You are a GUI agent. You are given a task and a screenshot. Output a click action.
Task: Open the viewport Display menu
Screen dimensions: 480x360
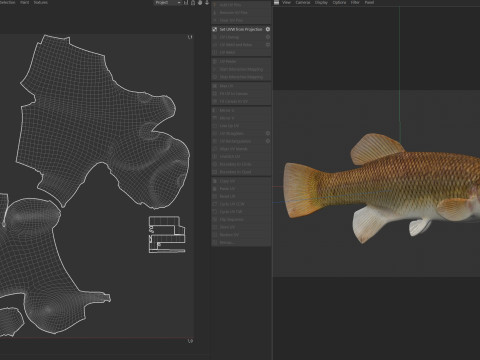[321, 2]
